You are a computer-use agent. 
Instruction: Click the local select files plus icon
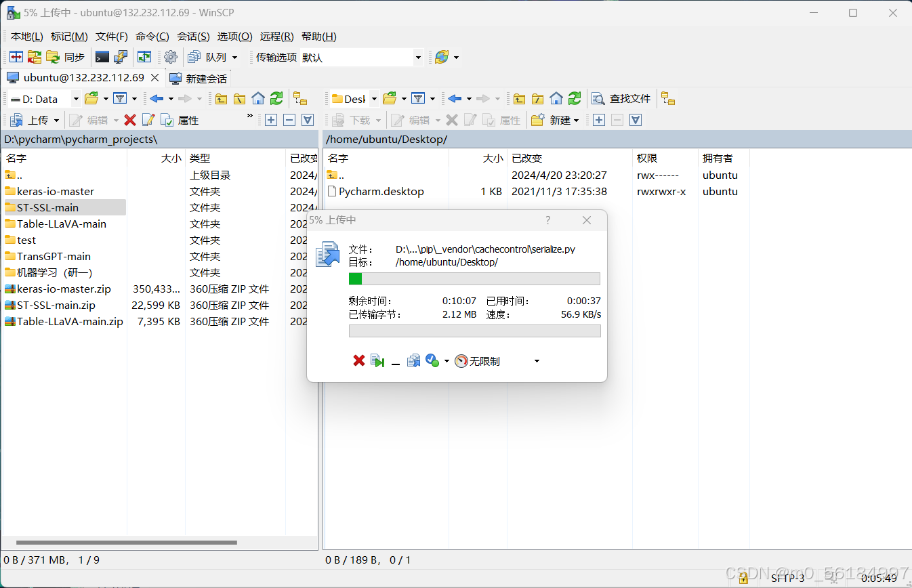pos(271,120)
